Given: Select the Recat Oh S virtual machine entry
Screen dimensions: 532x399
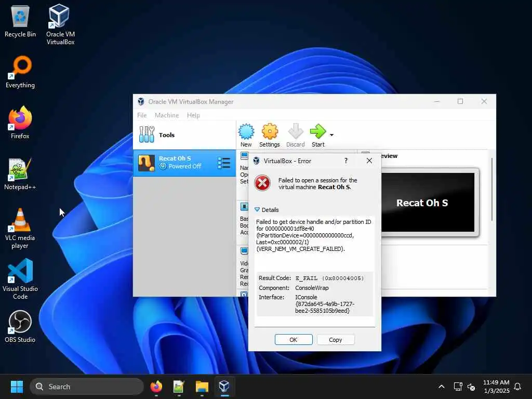Looking at the screenshot, I should pos(184,163).
